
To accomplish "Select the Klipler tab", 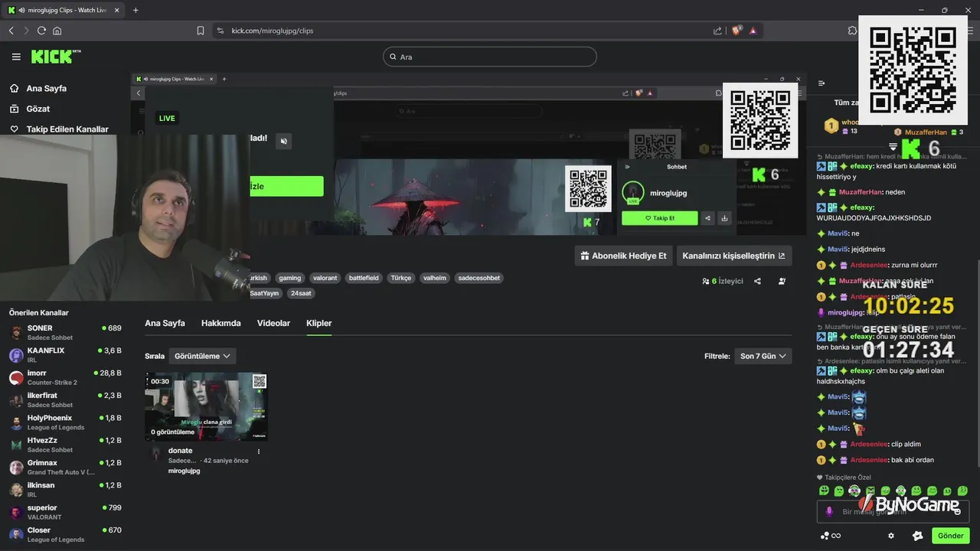I will click(x=319, y=323).
